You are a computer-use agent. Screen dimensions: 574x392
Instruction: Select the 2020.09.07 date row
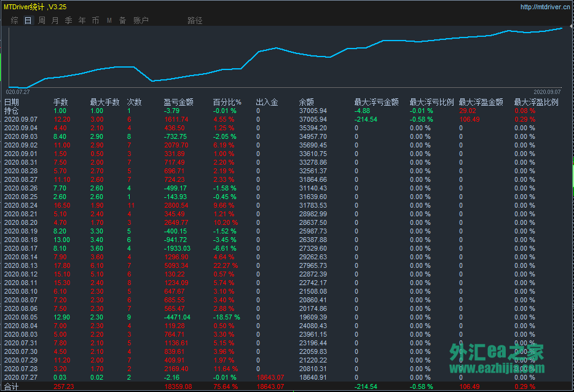[21, 119]
